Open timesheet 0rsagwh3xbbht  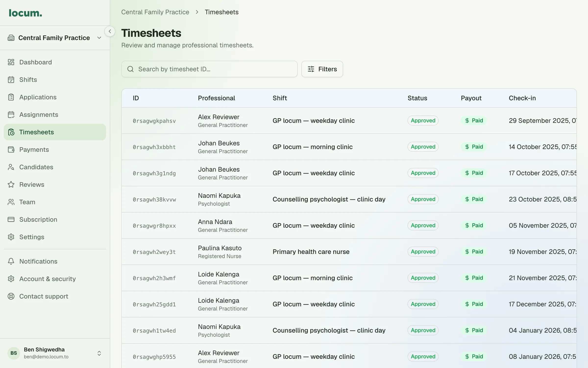(154, 147)
